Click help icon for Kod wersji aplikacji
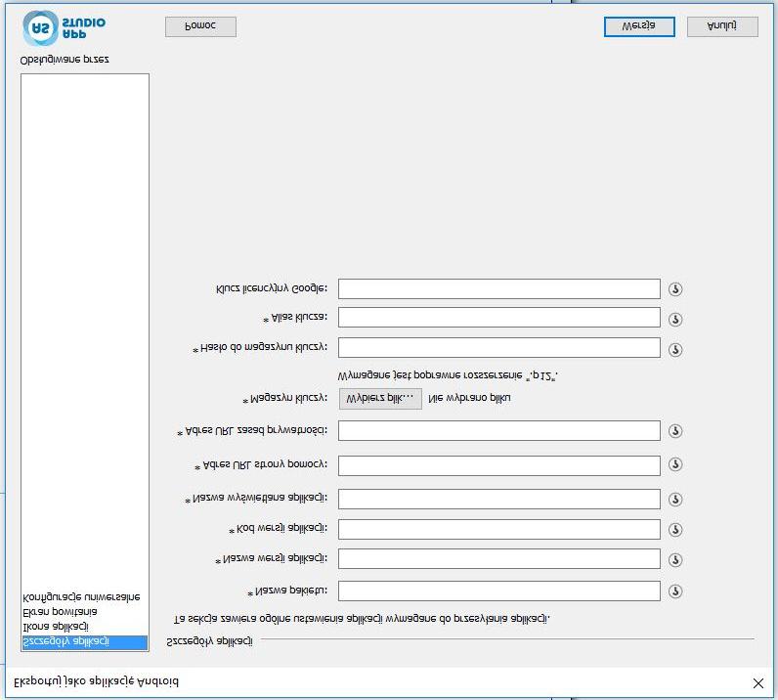Viewport: 778px width, 700px height. coord(674,530)
